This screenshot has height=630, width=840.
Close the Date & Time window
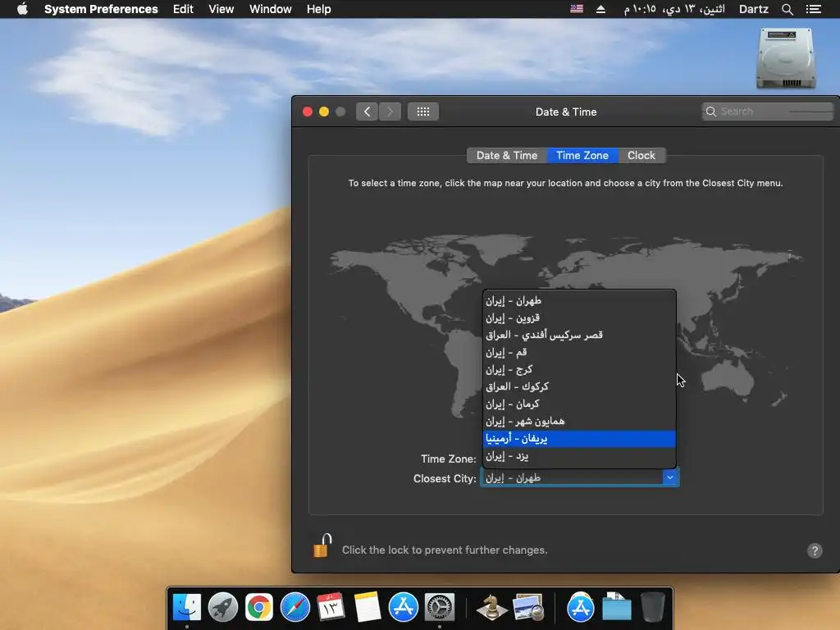(308, 112)
